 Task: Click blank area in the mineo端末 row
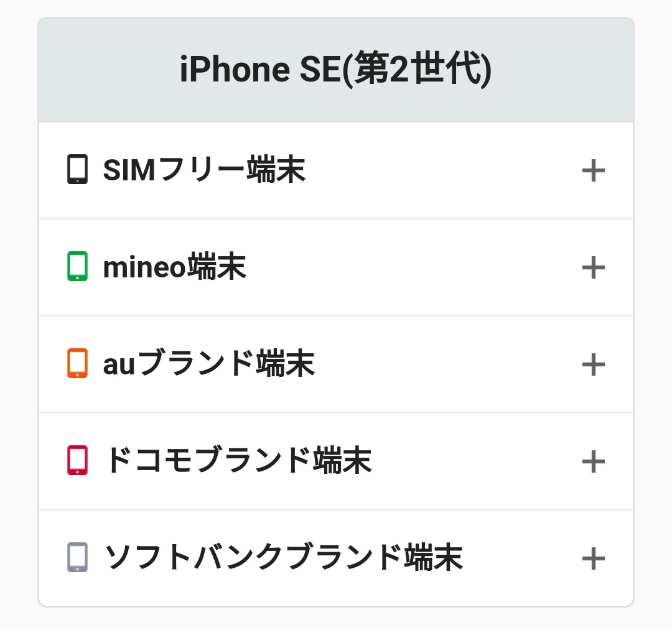click(x=404, y=267)
